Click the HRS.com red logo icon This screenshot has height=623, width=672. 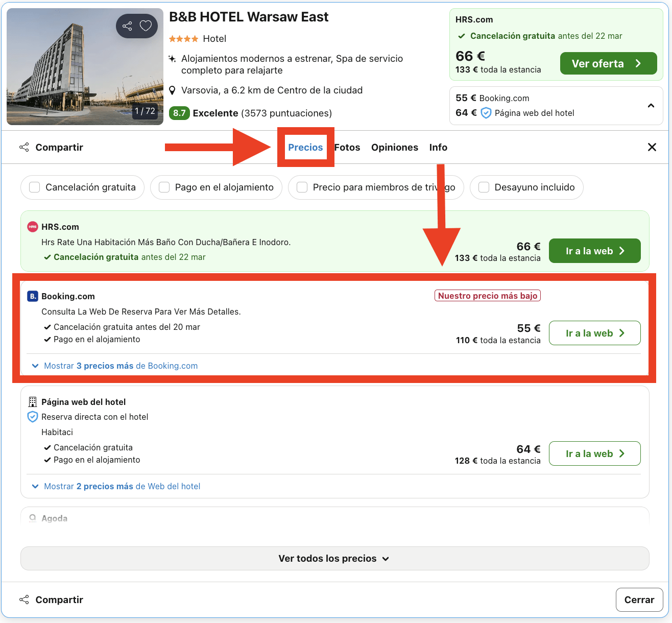33,227
